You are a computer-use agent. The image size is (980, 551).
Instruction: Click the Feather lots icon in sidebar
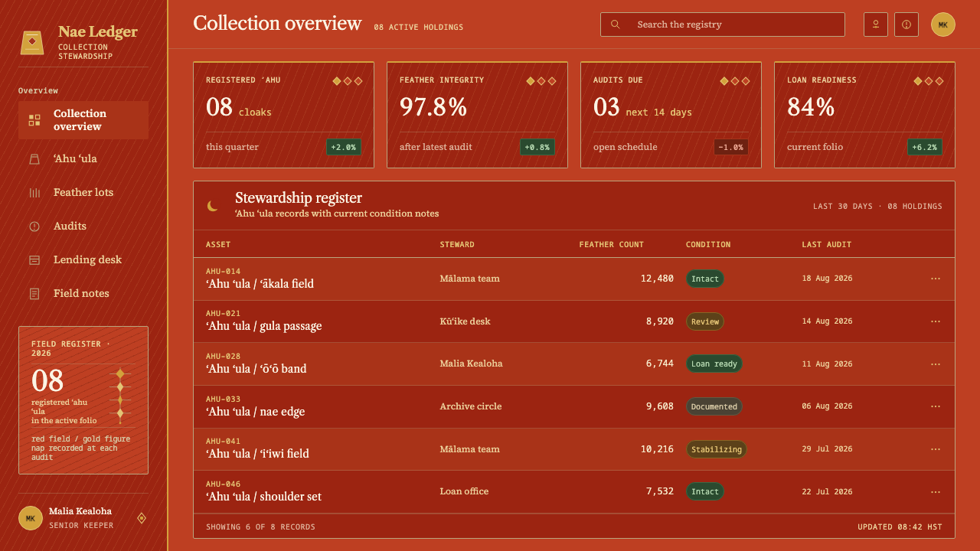pos(34,193)
